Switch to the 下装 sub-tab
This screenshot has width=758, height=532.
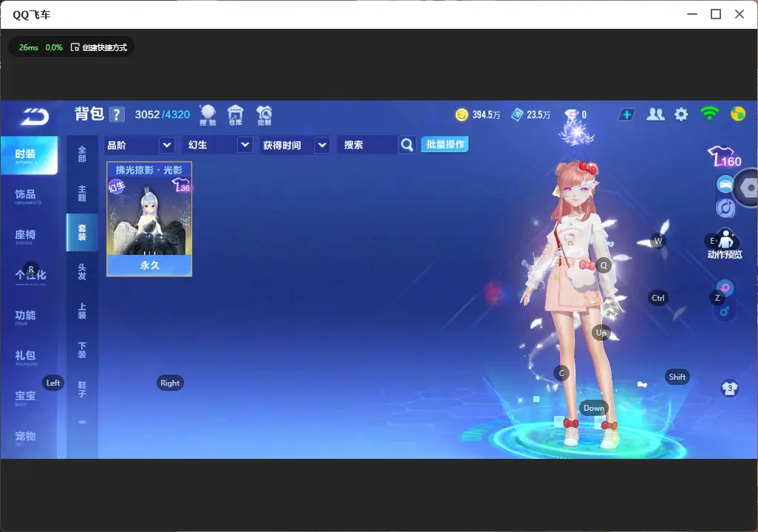tap(82, 350)
